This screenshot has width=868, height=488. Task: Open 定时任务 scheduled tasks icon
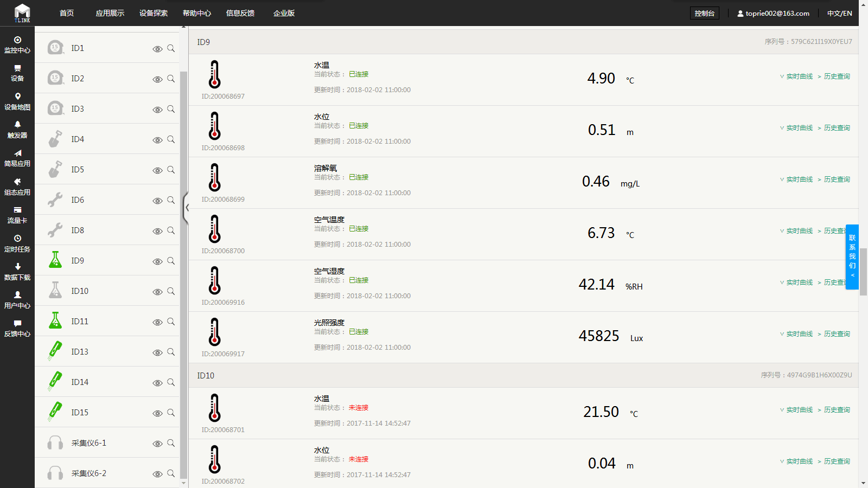17,239
